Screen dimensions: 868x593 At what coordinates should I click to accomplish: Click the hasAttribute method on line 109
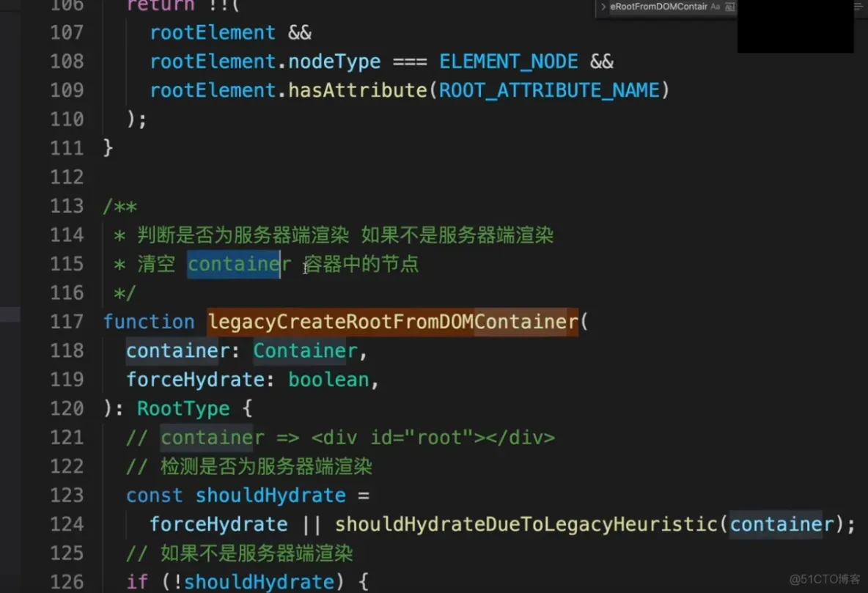(x=358, y=90)
